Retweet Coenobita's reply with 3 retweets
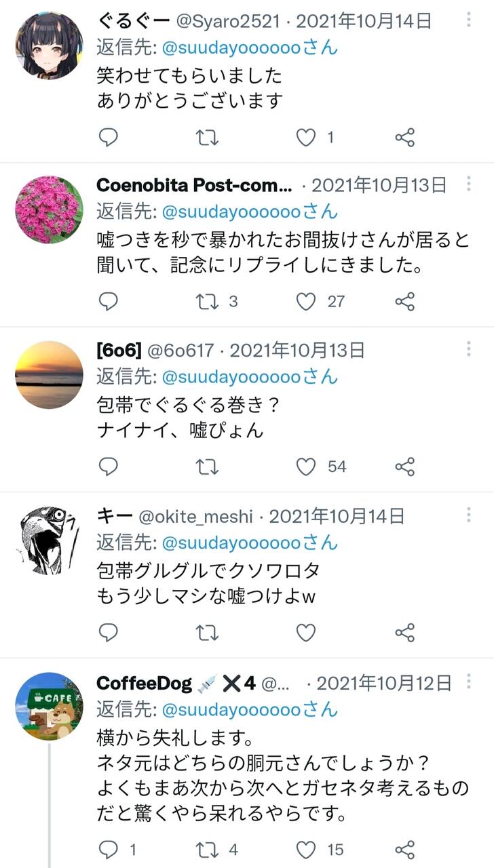 pos(207,302)
